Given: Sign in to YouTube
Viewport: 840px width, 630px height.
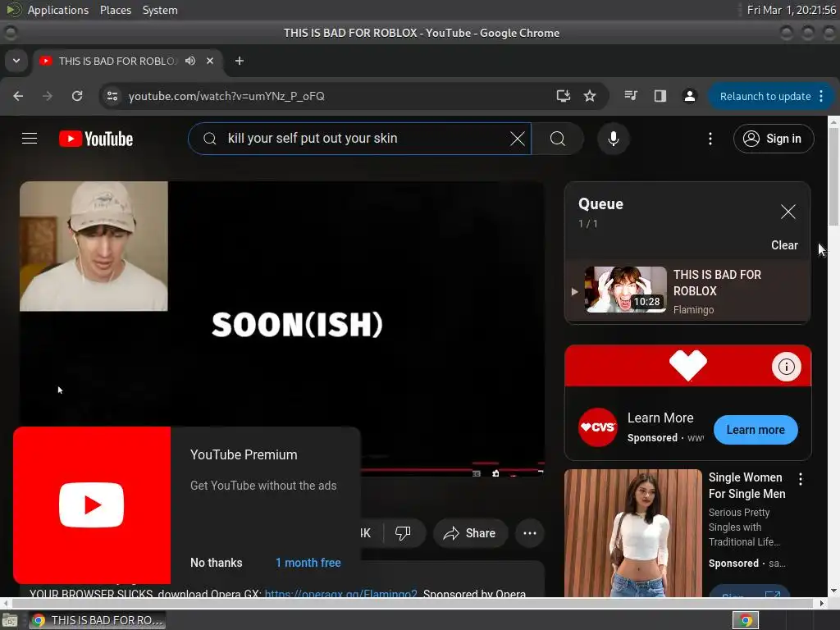Looking at the screenshot, I should click(774, 139).
